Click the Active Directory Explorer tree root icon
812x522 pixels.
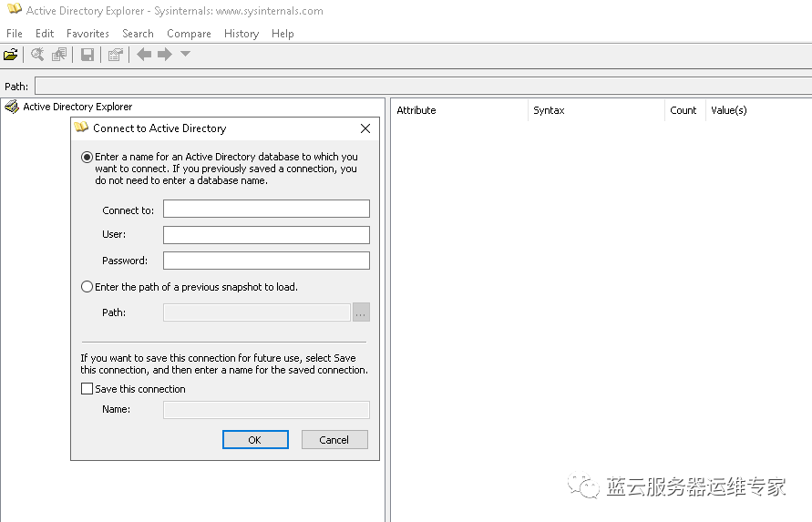click(12, 107)
